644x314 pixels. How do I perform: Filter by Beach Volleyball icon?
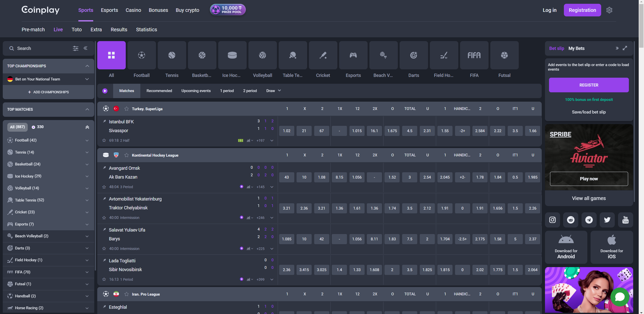coord(383,55)
